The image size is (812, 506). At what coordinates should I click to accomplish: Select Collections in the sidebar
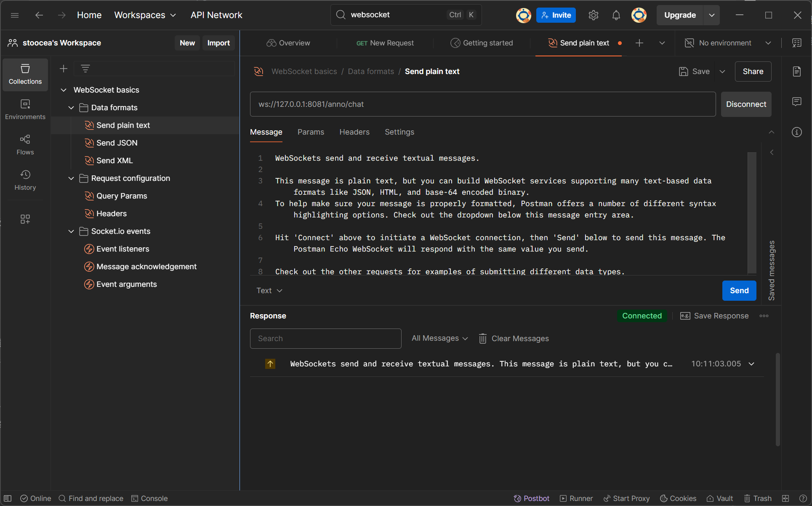click(25, 74)
